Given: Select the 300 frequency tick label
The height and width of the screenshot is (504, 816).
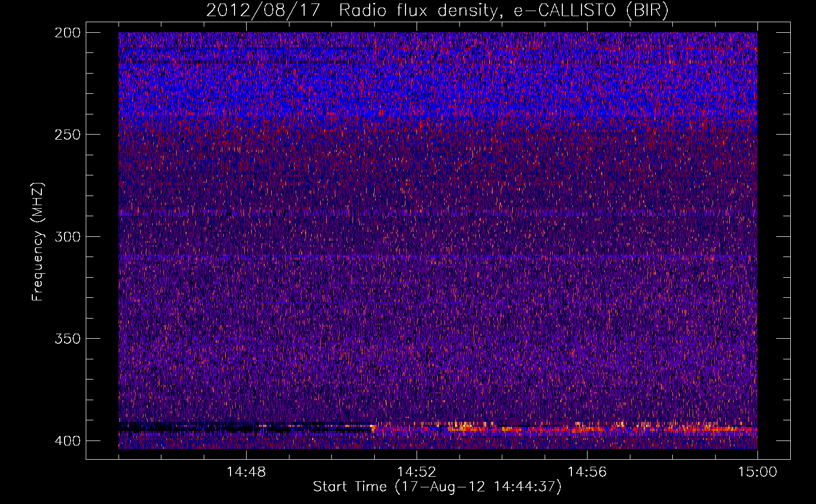Looking at the screenshot, I should click(x=68, y=236).
